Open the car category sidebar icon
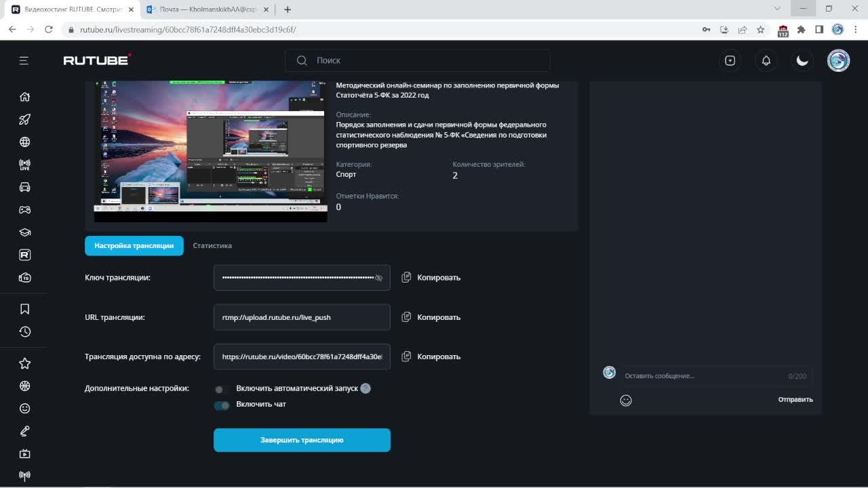 (x=25, y=187)
